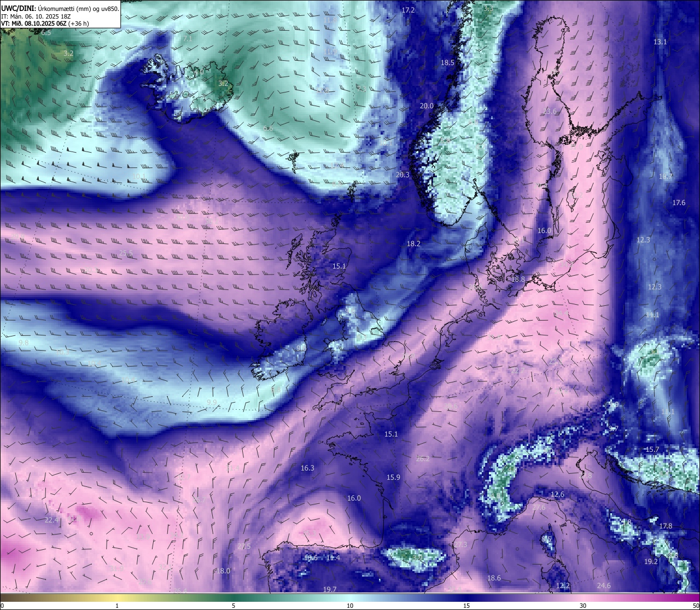
Task: Select the 17.6 value label
Action: point(679,203)
